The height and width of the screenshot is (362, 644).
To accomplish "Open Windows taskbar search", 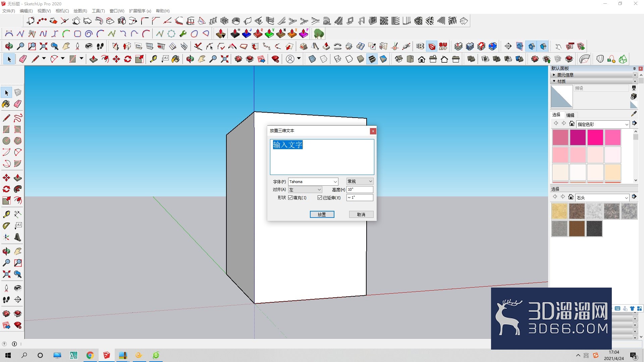I will point(24,355).
